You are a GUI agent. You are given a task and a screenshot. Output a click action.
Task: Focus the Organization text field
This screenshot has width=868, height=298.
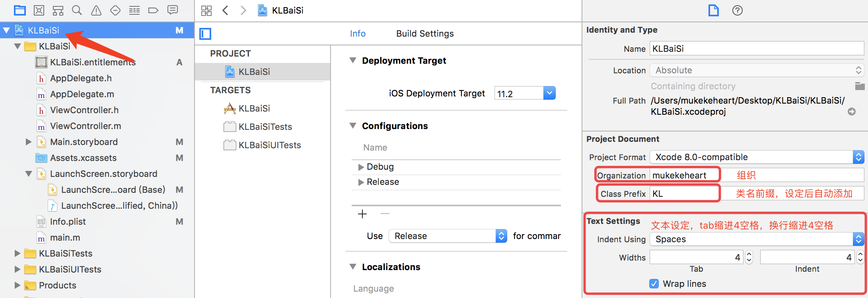click(757, 175)
